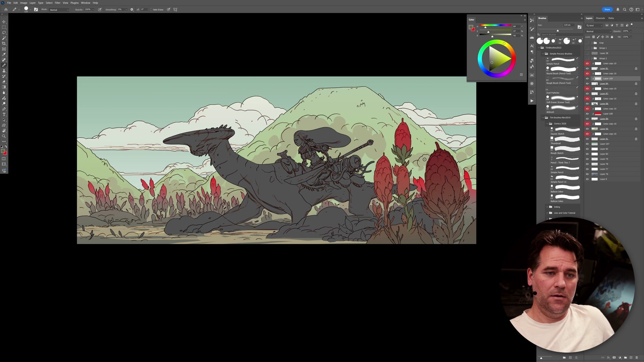Screen dimensions: 644x362
Task: Click the Share button
Action: pyautogui.click(x=607, y=9)
